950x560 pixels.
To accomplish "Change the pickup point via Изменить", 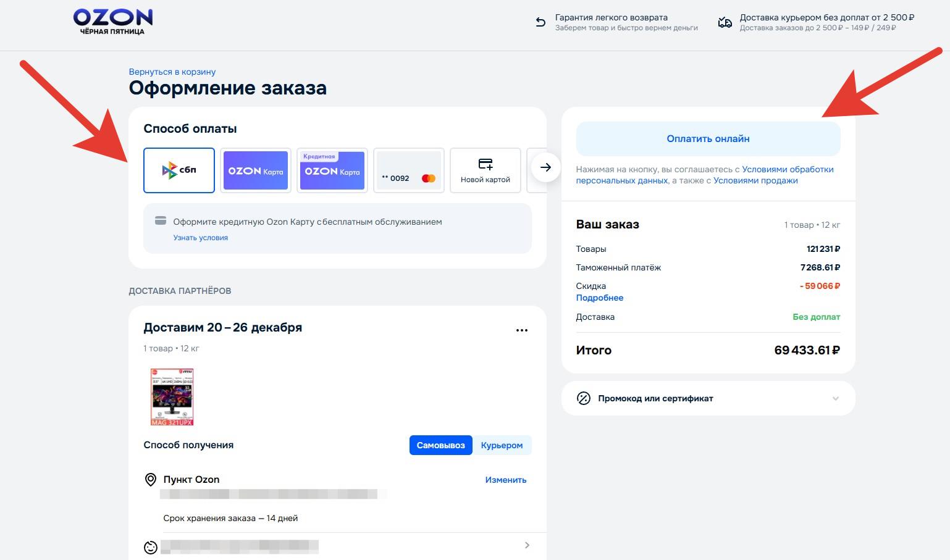I will tap(506, 480).
